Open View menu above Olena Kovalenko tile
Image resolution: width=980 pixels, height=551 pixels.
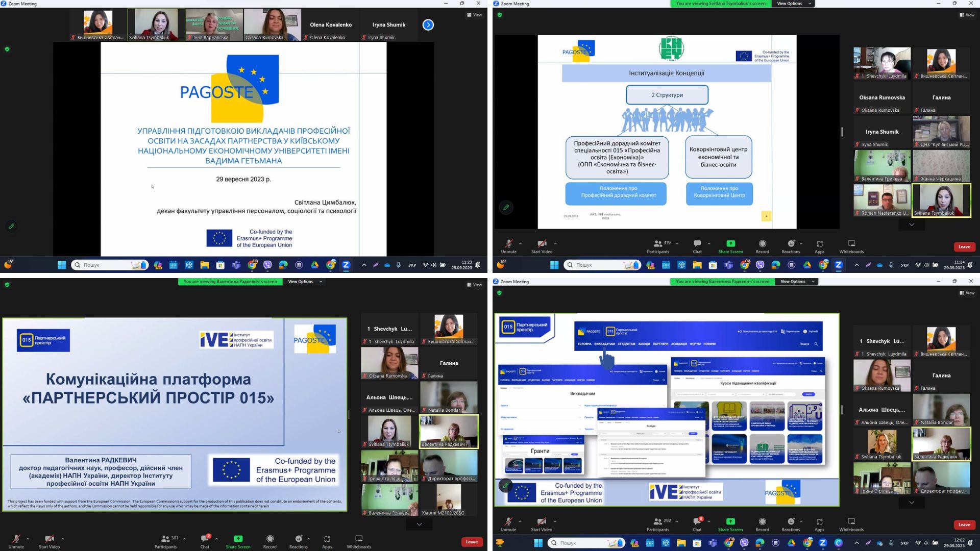coord(474,15)
